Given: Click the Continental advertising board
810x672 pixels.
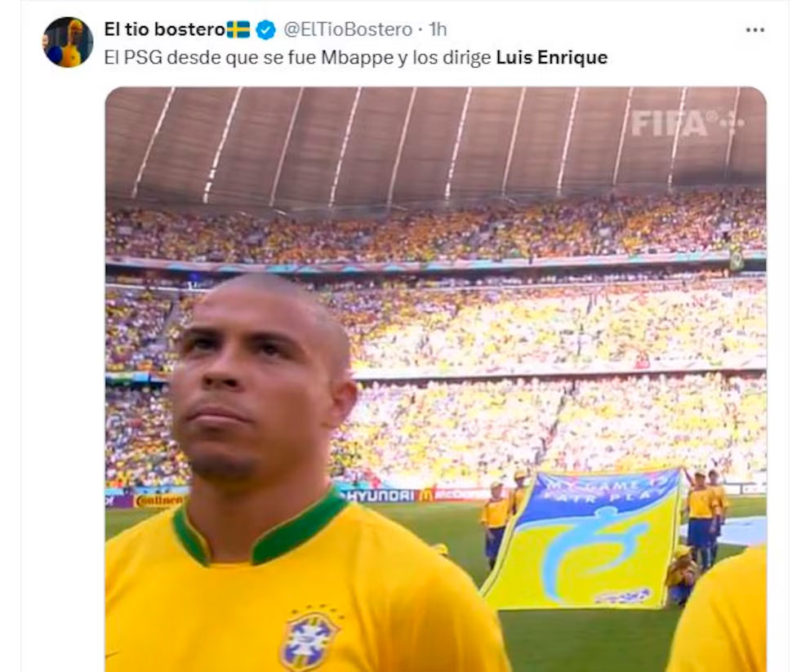Looking at the screenshot, I should [x=158, y=500].
